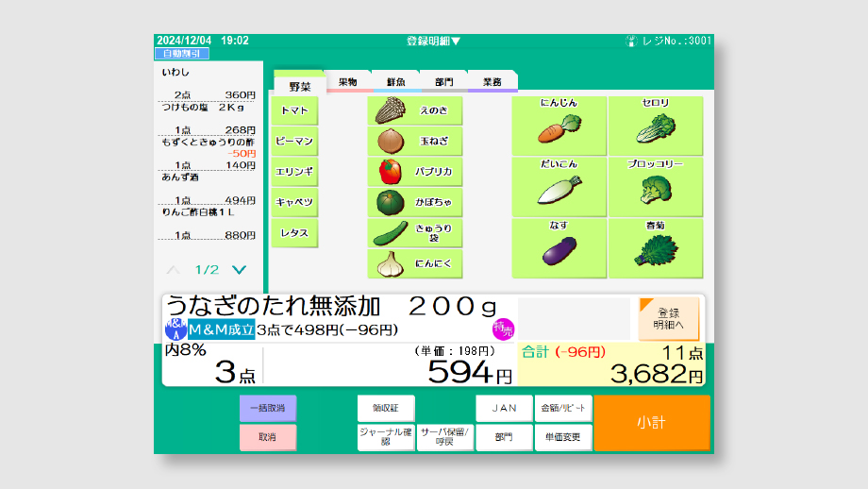Screen dimensions: 868x489
Task: Click the サーバ保留/呼戻 button
Action: tap(444, 437)
